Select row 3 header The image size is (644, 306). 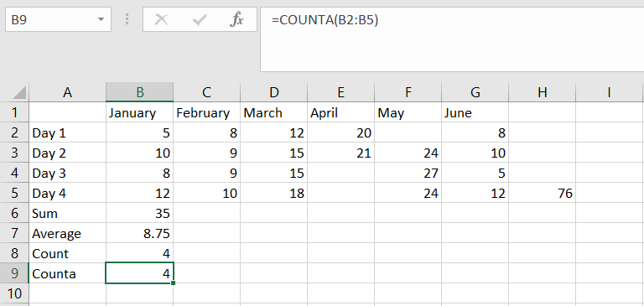(14, 153)
